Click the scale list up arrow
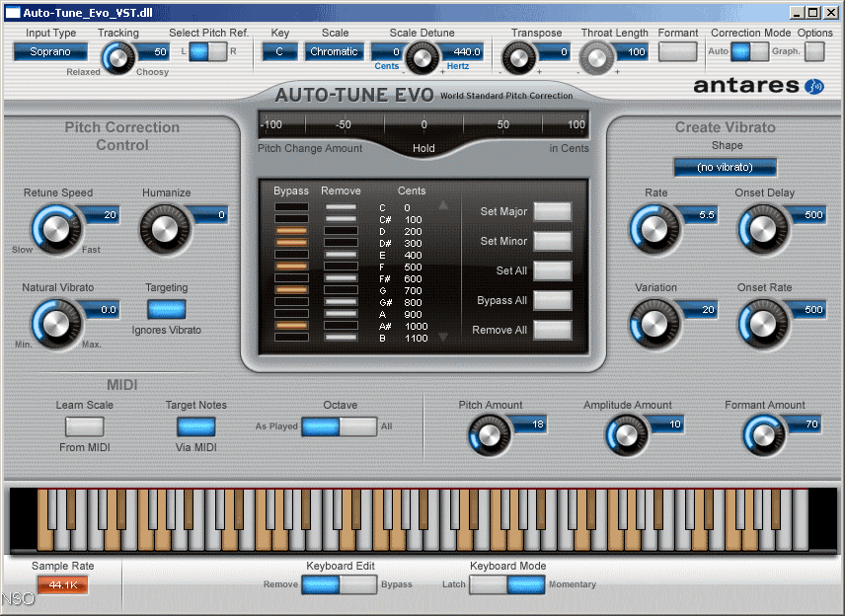Screen dimensions: 845x616 tap(443, 205)
